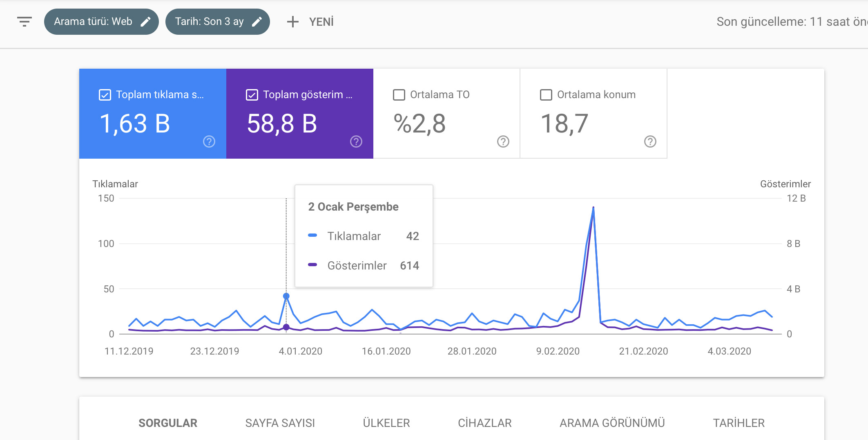Click the Gösterimler 614 tooltip row
This screenshot has width=868, height=440.
point(364,266)
